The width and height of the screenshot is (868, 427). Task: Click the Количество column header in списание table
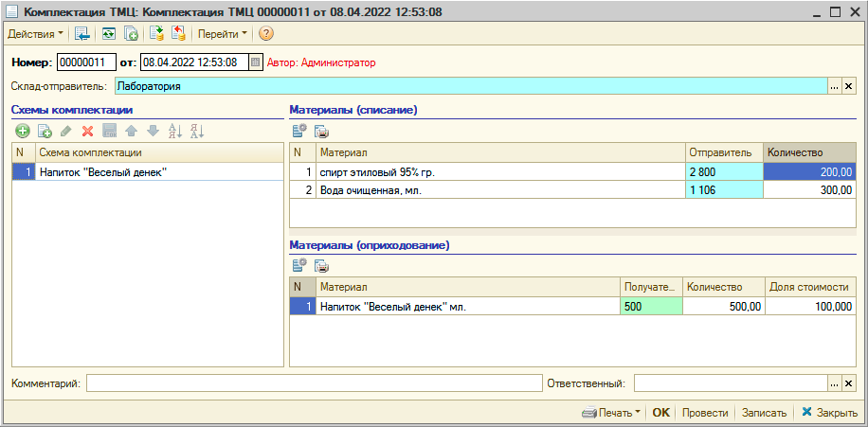[x=808, y=152]
